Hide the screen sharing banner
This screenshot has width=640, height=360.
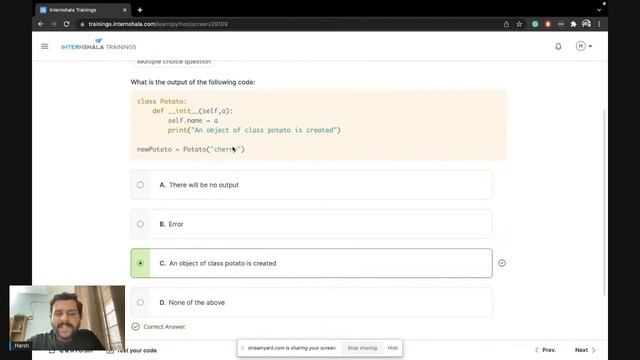392,348
